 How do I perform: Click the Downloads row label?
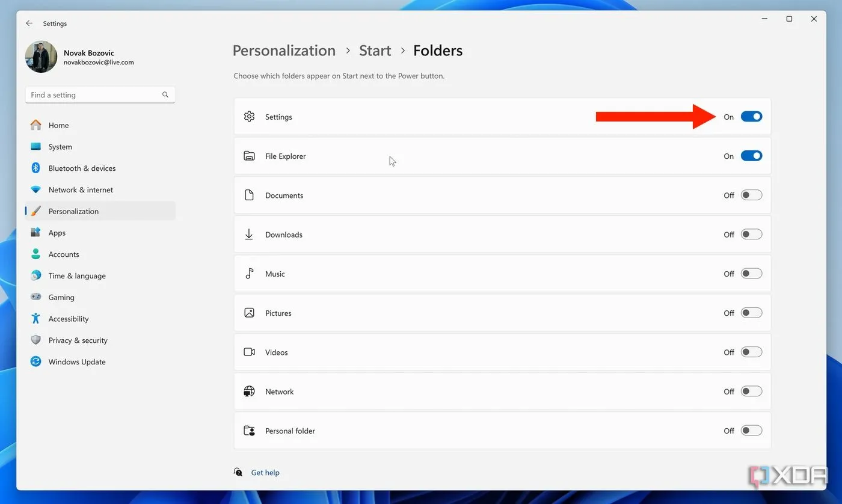tap(284, 235)
